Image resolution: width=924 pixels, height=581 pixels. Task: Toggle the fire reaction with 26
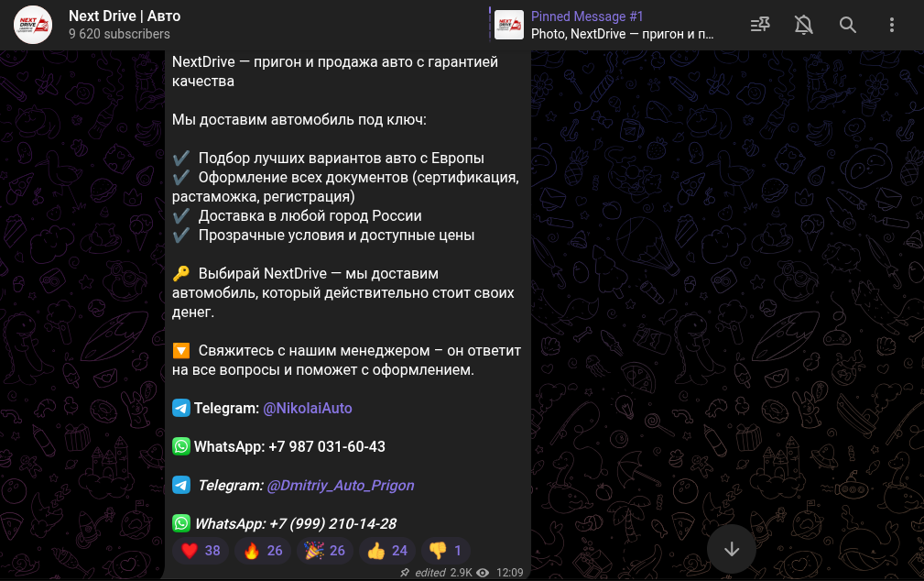click(263, 551)
